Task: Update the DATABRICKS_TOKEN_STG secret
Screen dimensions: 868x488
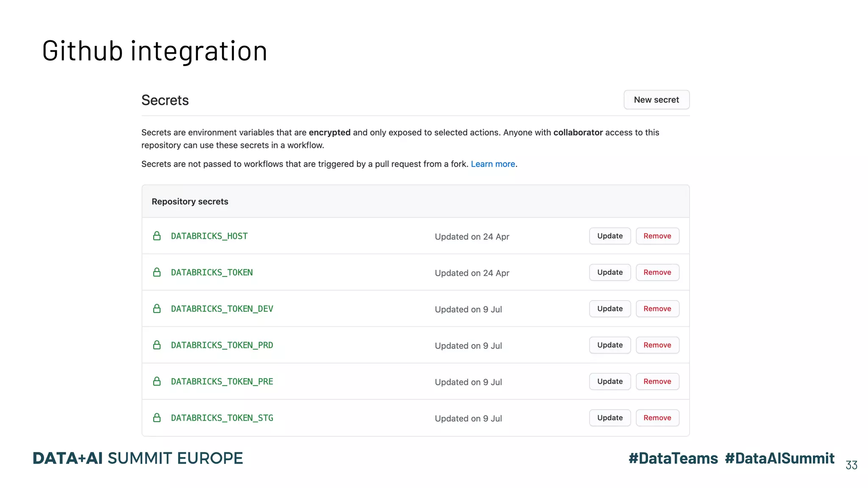Action: [610, 418]
